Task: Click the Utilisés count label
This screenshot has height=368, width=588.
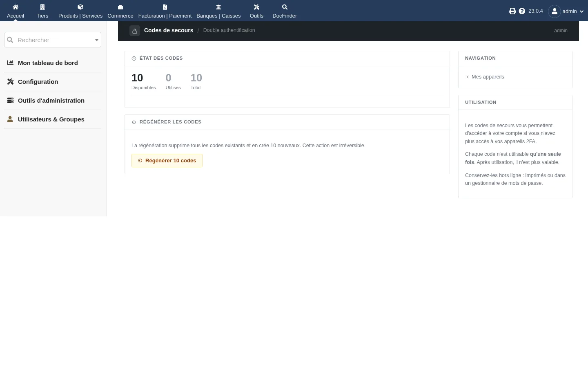Action: tap(173, 88)
